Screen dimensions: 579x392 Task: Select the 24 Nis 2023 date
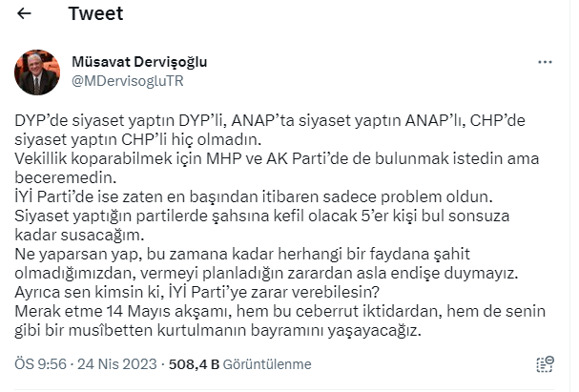[117, 364]
